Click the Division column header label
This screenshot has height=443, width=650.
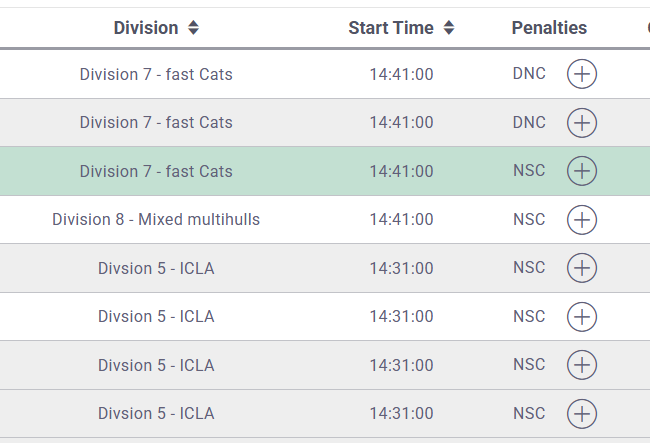(146, 28)
